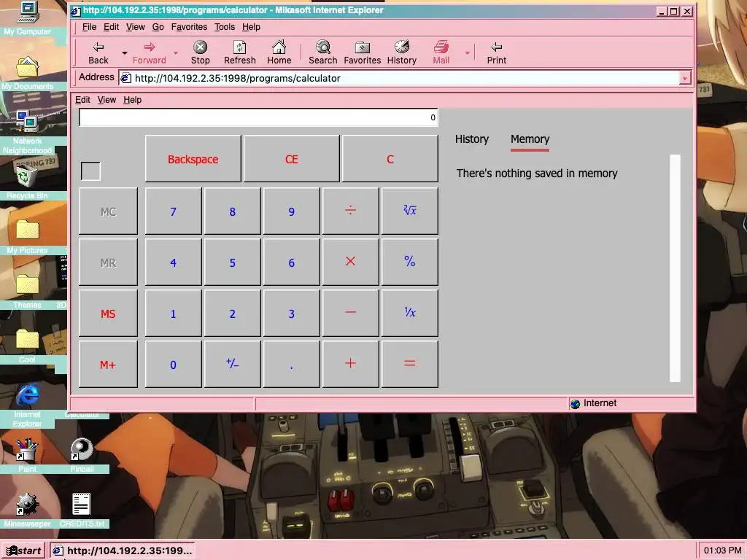Click the small memory indicator box
747x560 pixels.
tap(90, 171)
